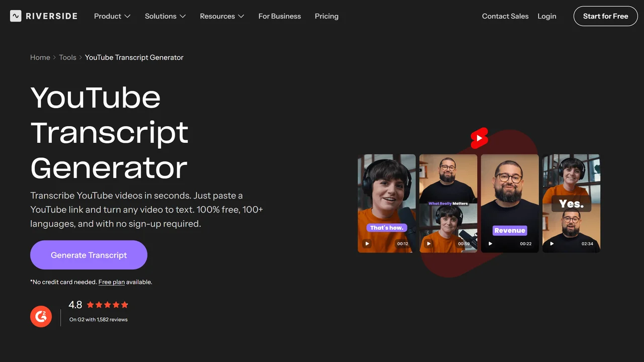Open the 'That's how.' video thumbnail
Viewport: 644px width, 362px height.
tap(387, 203)
